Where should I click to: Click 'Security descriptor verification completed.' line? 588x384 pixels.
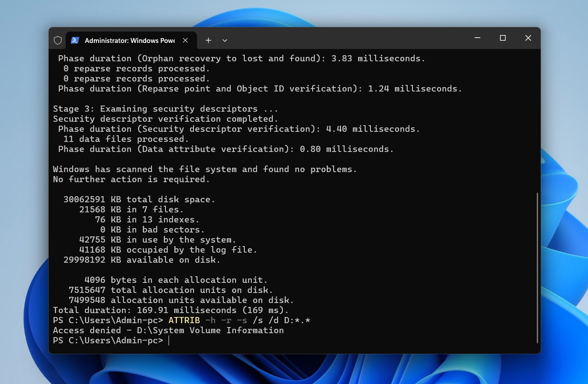(x=165, y=119)
